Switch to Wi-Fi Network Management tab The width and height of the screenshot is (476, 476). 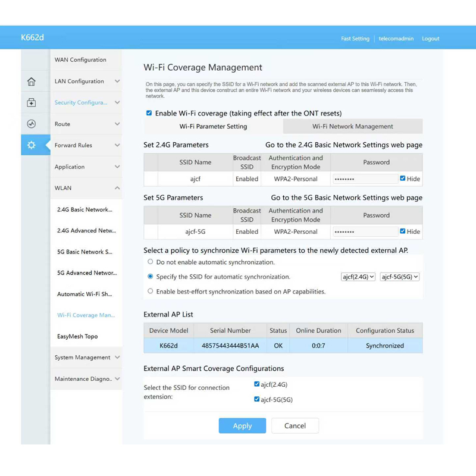point(352,126)
